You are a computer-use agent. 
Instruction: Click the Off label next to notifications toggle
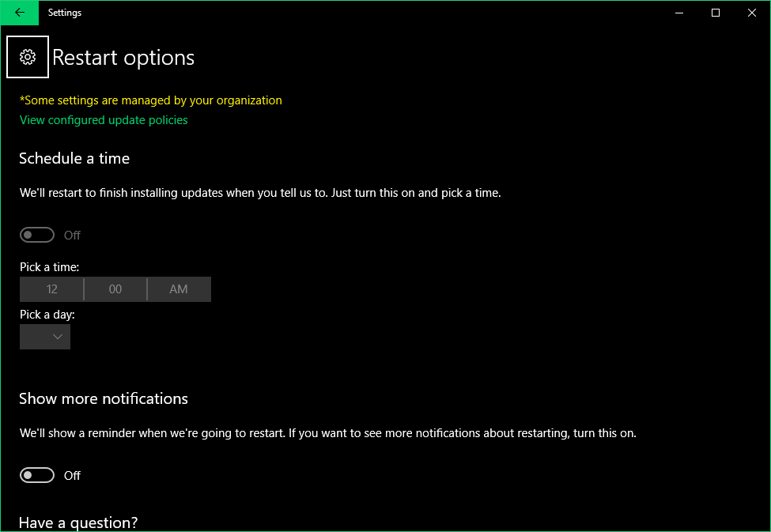click(x=72, y=474)
